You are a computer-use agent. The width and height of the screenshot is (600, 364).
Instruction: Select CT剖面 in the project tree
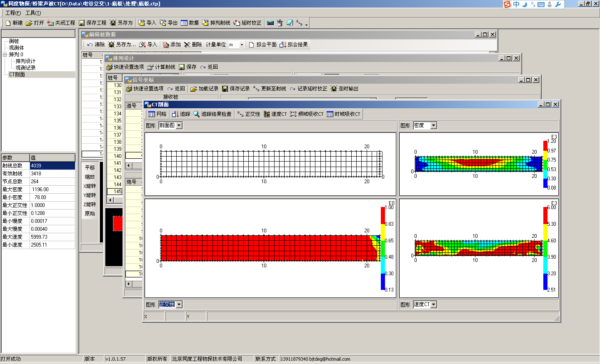[17, 75]
